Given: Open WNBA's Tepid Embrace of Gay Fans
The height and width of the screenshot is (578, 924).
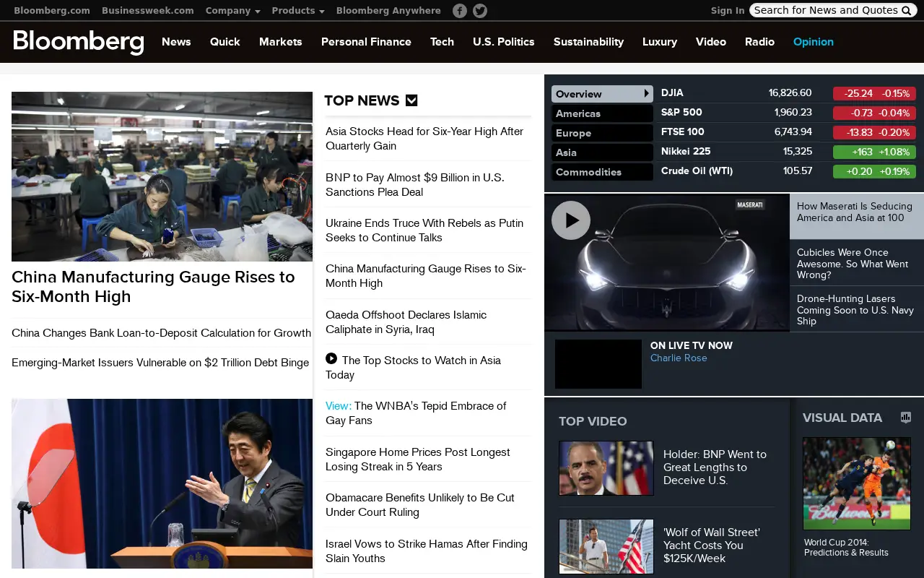Looking at the screenshot, I should [x=416, y=413].
